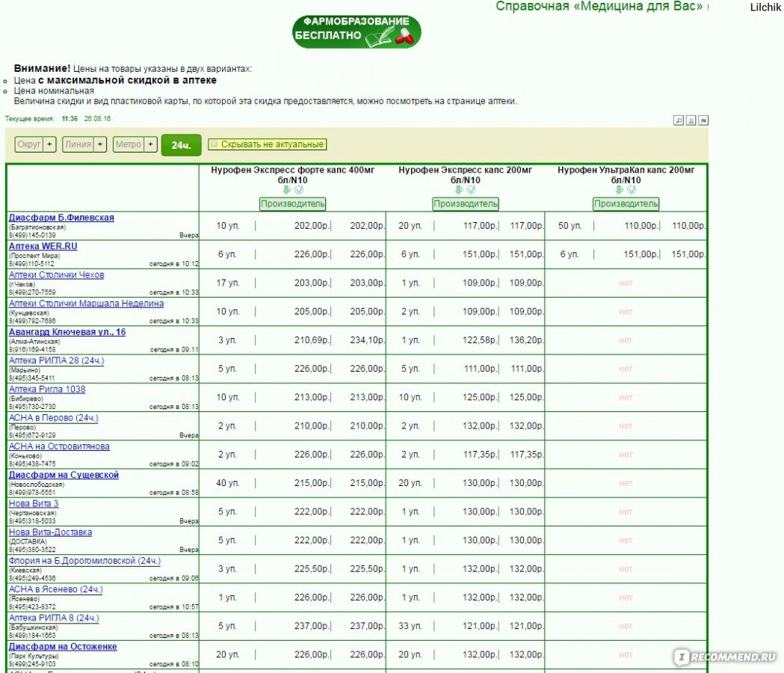Click the 202,00р. discount price for Диасфарм Б.Филевская
This screenshot has height=673, width=784.
(x=312, y=226)
